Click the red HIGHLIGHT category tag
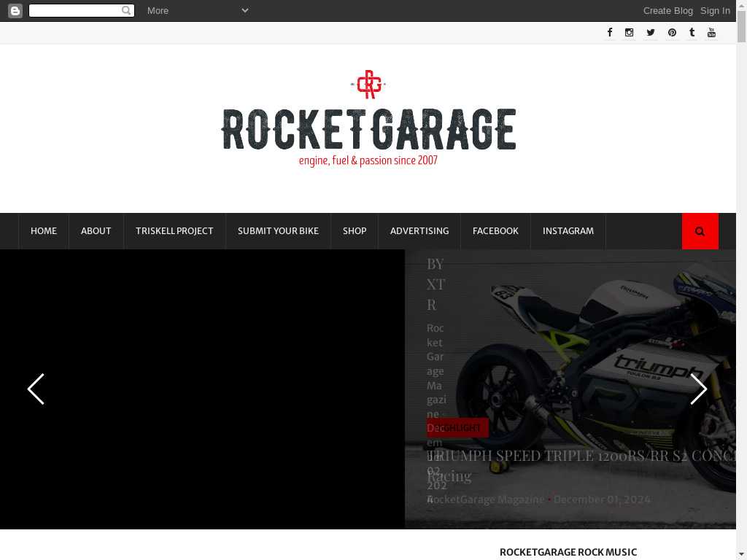This screenshot has width=747, height=560. (457, 427)
